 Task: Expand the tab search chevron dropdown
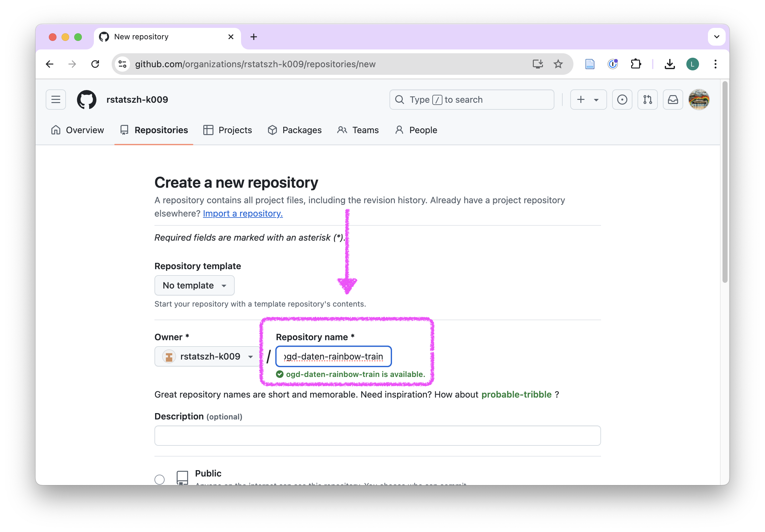click(x=716, y=37)
